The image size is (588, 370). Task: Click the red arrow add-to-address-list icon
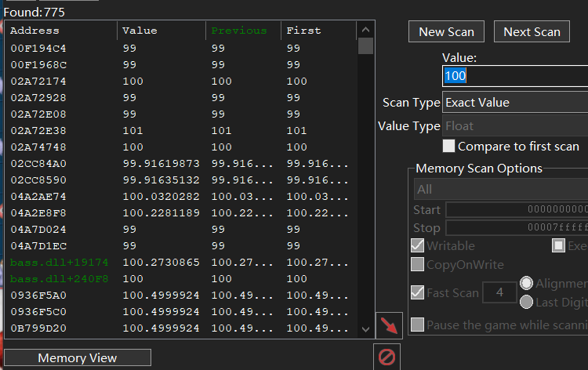pos(389,325)
